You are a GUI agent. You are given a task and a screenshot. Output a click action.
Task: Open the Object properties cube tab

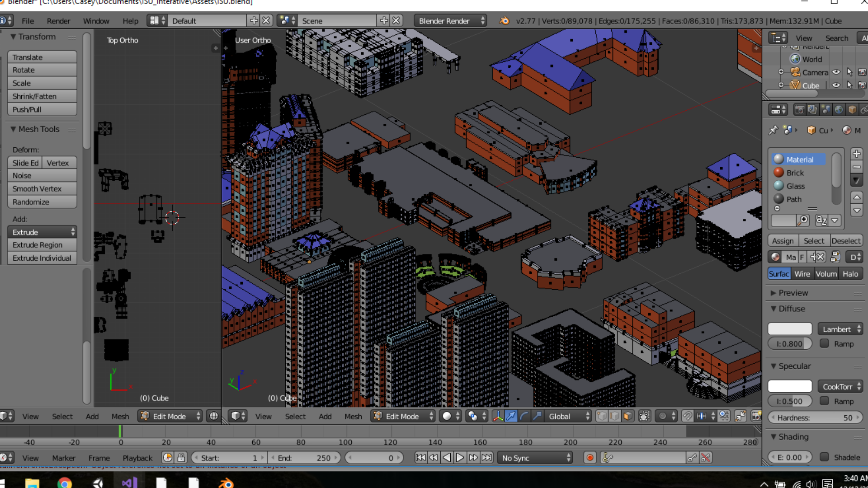pos(852,110)
